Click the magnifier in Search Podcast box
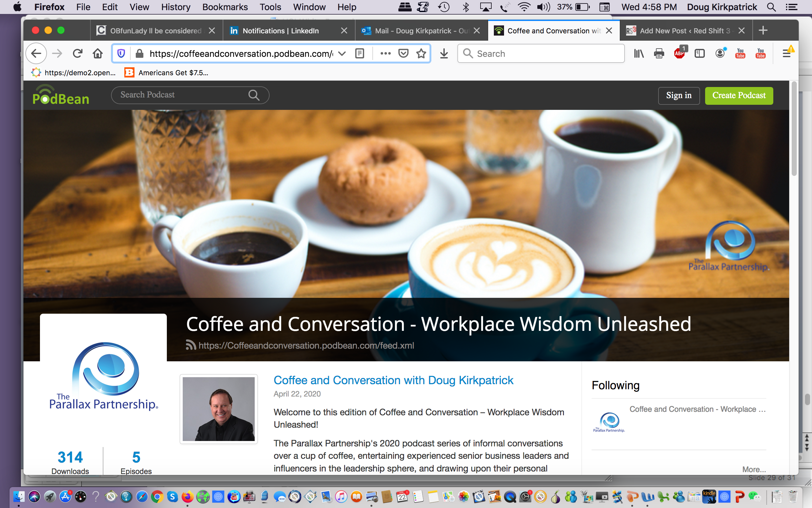Viewport: 812px width, 508px height. tap(254, 95)
